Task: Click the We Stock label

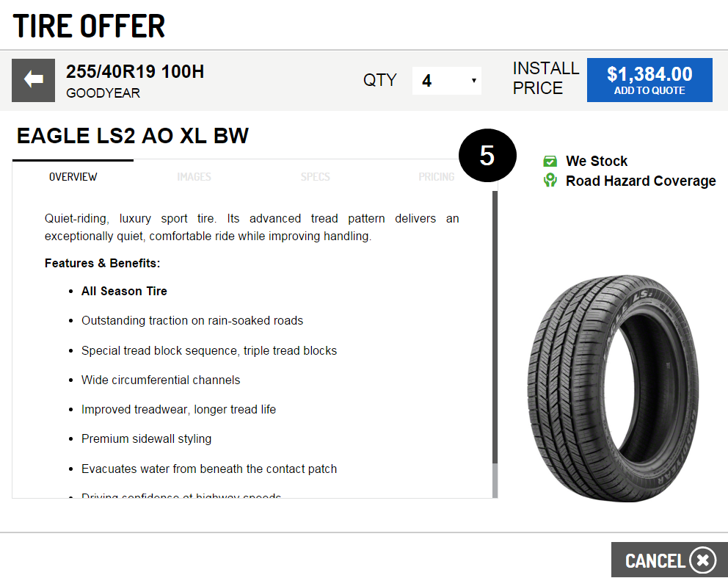Action: click(x=597, y=162)
